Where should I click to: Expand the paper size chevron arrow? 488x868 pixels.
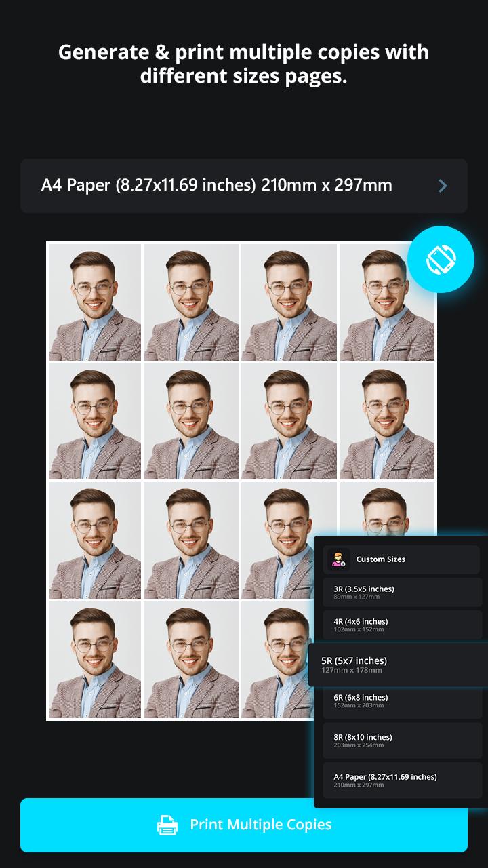click(443, 186)
